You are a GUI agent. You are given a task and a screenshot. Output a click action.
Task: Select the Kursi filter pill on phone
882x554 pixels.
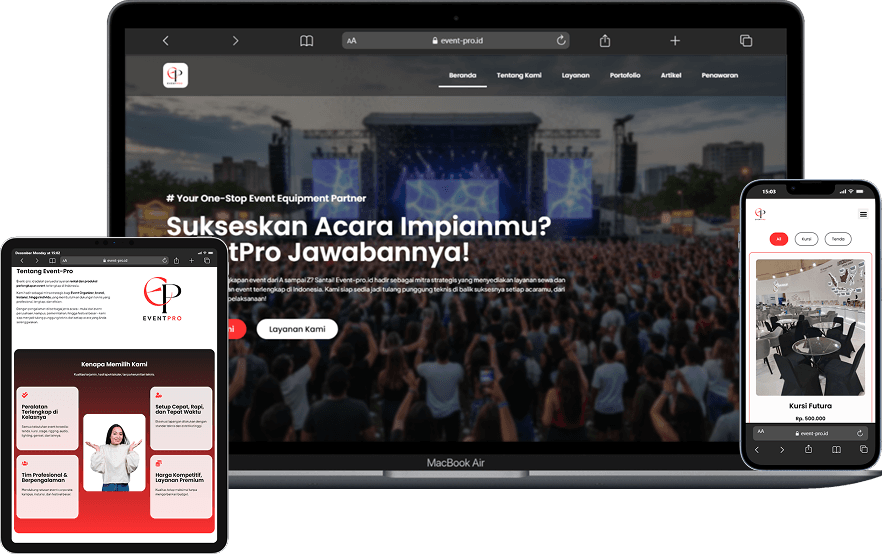[x=805, y=239]
